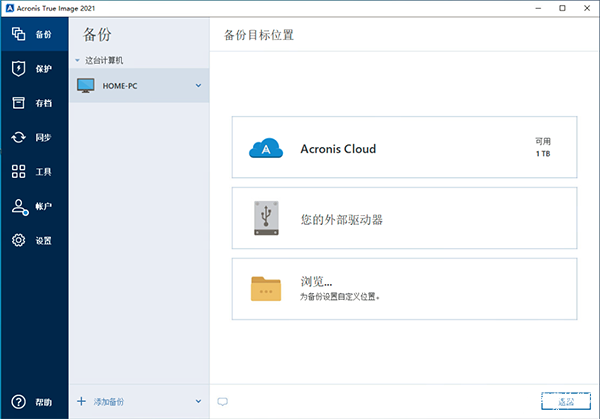Choose Acronis Cloud as backup destination
The height and width of the screenshot is (419, 600).
404,149
